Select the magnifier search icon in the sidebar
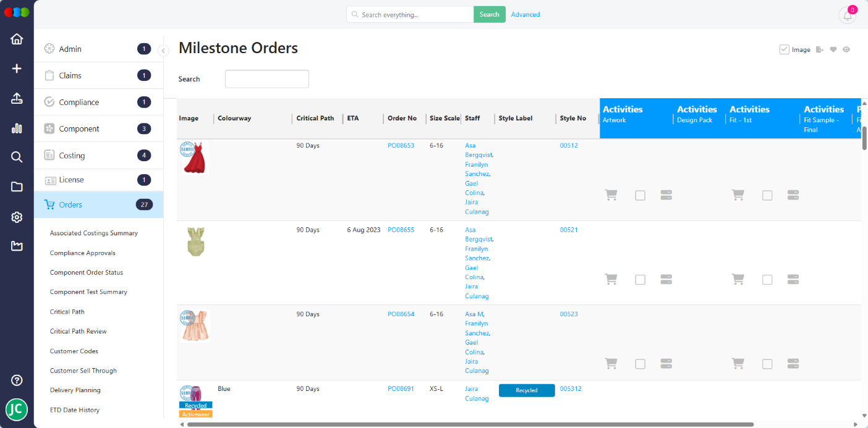This screenshot has height=428, width=868. pos(17,157)
